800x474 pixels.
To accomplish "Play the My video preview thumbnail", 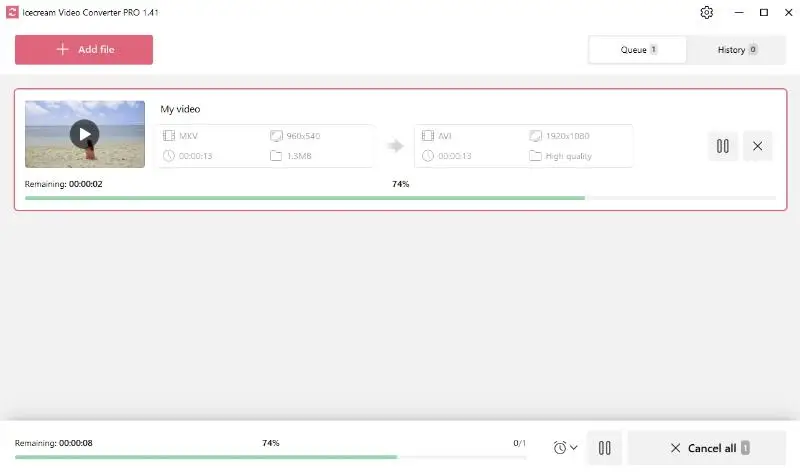I will click(84, 133).
